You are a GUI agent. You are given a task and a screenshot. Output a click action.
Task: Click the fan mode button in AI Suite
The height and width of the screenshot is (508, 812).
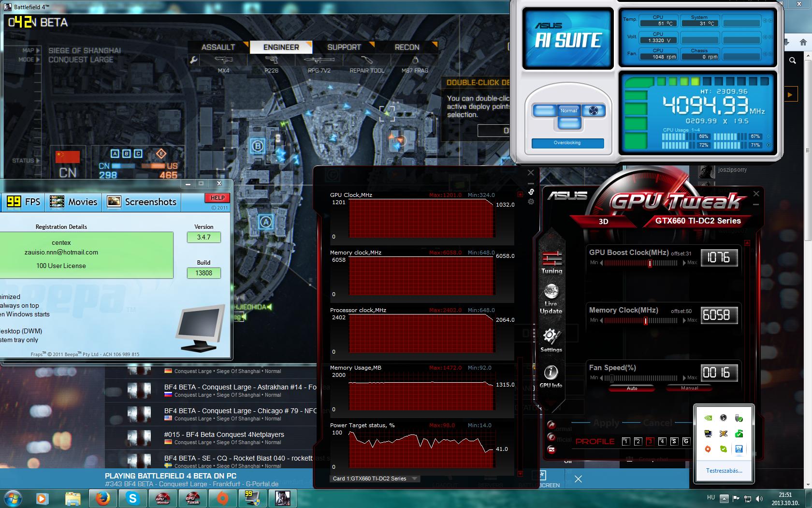594,111
